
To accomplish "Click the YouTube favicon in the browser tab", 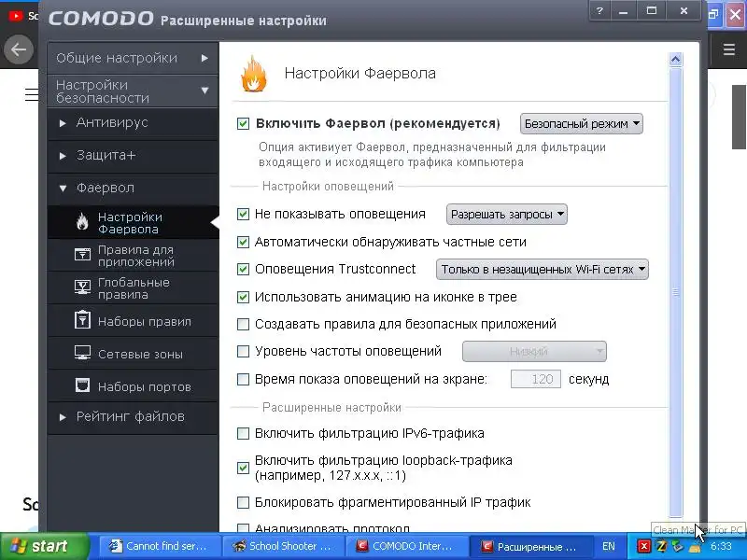I will point(15,16).
